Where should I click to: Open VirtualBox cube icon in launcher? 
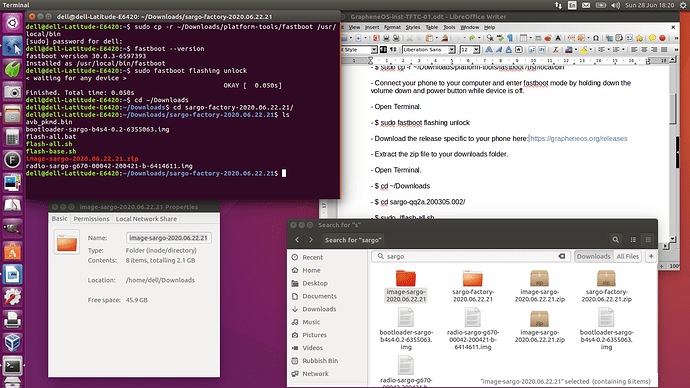(12, 342)
